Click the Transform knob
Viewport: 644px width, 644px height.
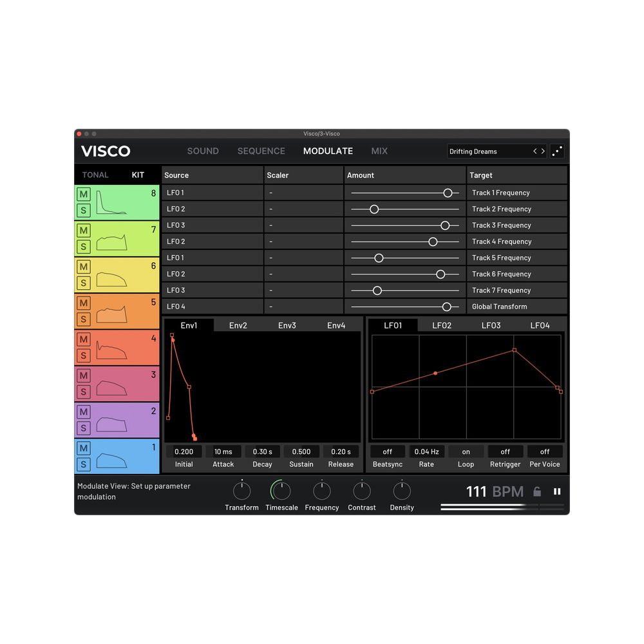[241, 491]
